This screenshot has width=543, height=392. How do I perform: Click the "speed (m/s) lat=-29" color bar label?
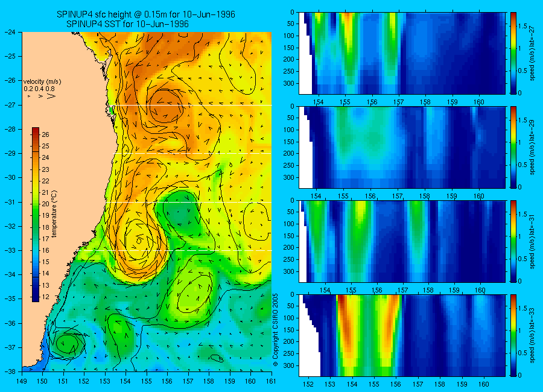[532, 147]
